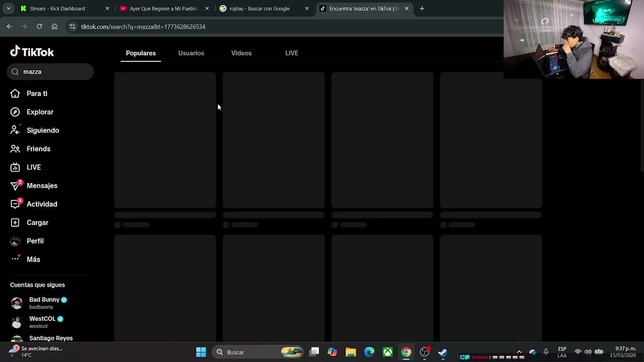Click Mensajes label in the sidebar
The width and height of the screenshot is (644, 362).
pyautogui.click(x=42, y=186)
